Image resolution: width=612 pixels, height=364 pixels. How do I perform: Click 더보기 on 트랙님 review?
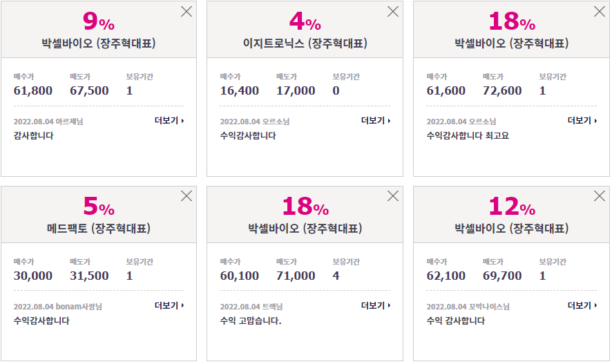pos(376,305)
